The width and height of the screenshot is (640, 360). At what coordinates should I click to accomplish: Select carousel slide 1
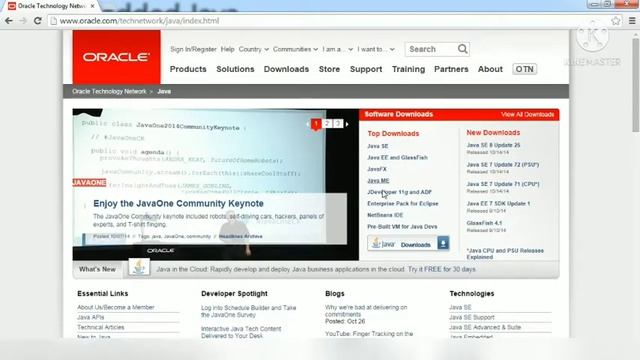[316, 124]
